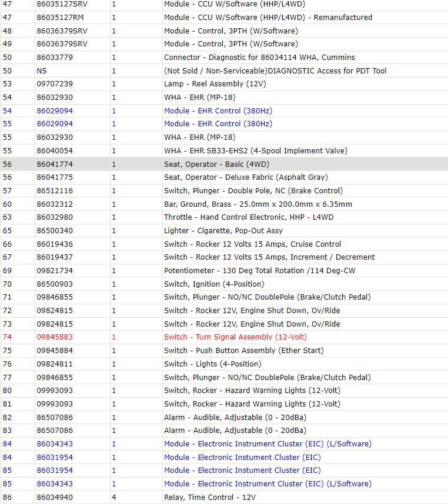The image size is (448, 504).
Task: Click Switch - Lights (4-Position) description
Action: point(213,364)
